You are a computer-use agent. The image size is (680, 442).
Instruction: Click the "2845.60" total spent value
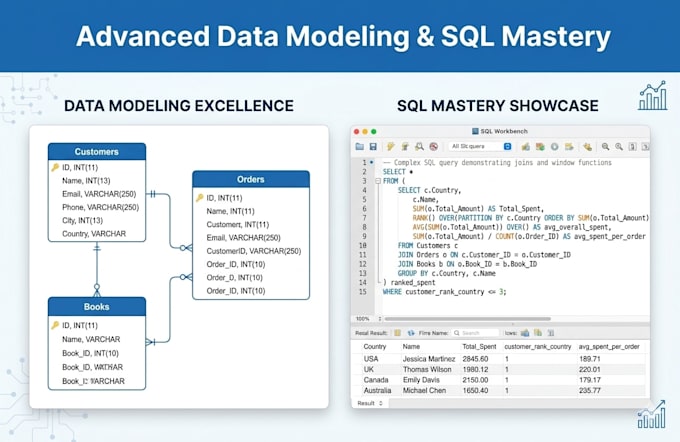coord(475,359)
